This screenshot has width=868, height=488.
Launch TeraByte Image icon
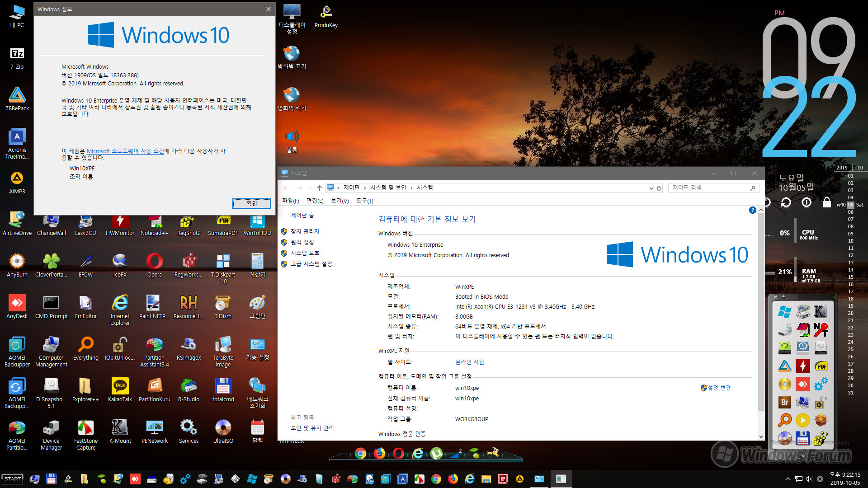click(223, 352)
